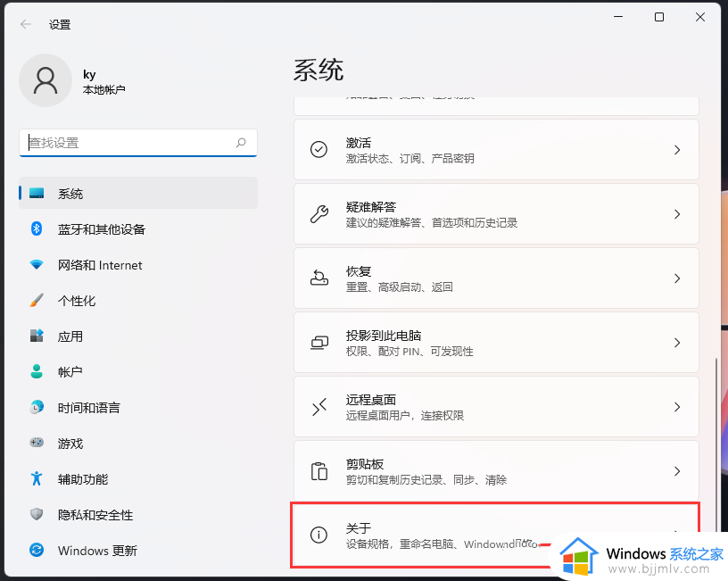Click the Wi-Fi icon for 网络和 Internet
The height and width of the screenshot is (581, 728).
pyautogui.click(x=37, y=265)
